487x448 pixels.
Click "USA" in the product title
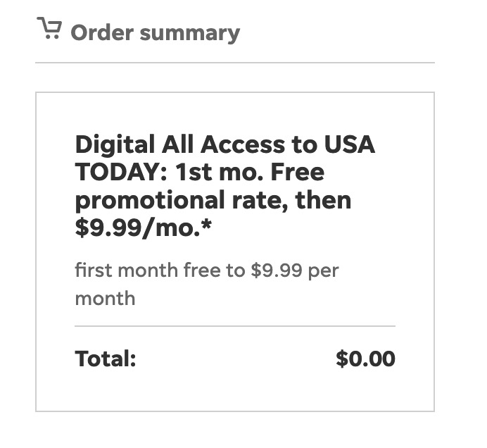350,145
